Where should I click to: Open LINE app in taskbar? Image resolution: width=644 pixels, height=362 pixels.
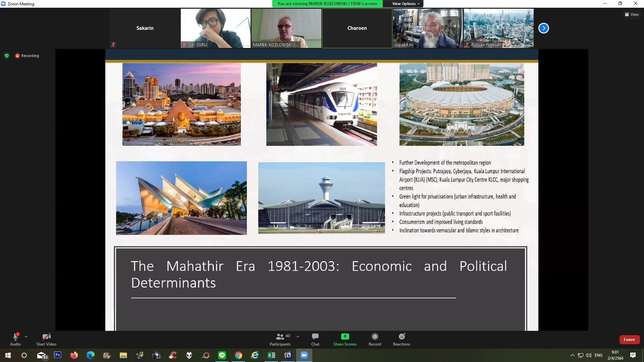(x=222, y=355)
